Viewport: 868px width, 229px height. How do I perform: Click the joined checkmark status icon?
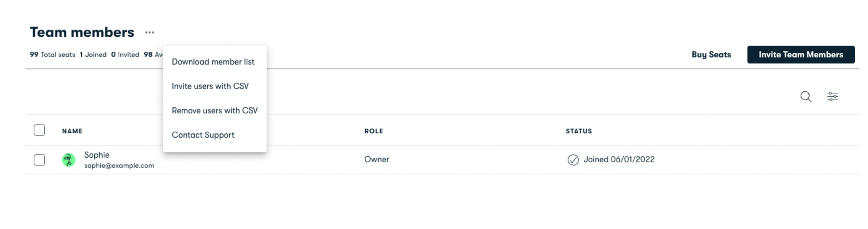tap(573, 160)
